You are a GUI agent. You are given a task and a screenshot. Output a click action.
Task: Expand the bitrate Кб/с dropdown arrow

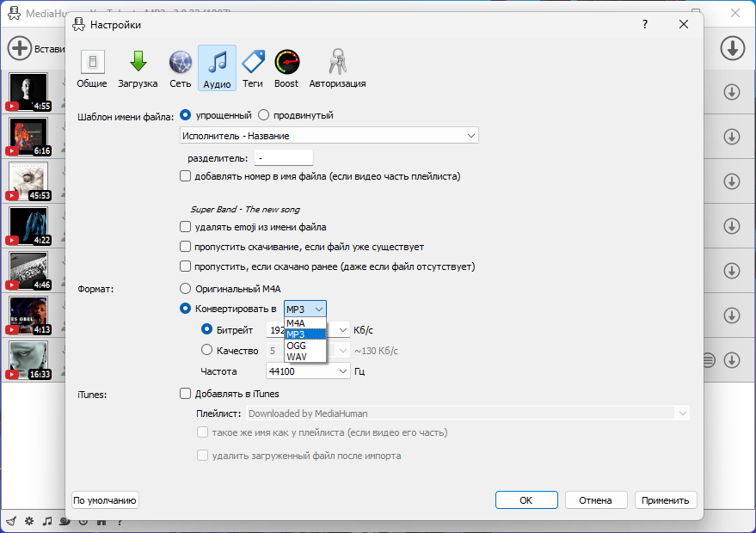(x=343, y=330)
